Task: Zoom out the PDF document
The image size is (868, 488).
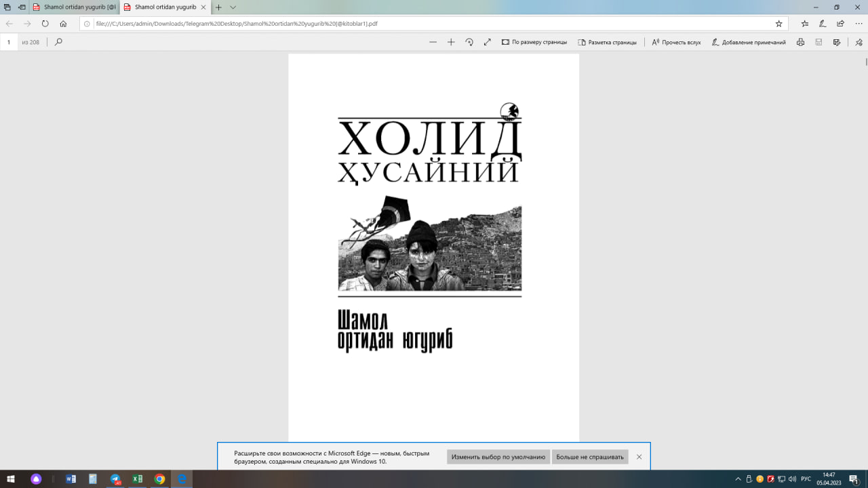Action: pyautogui.click(x=433, y=41)
